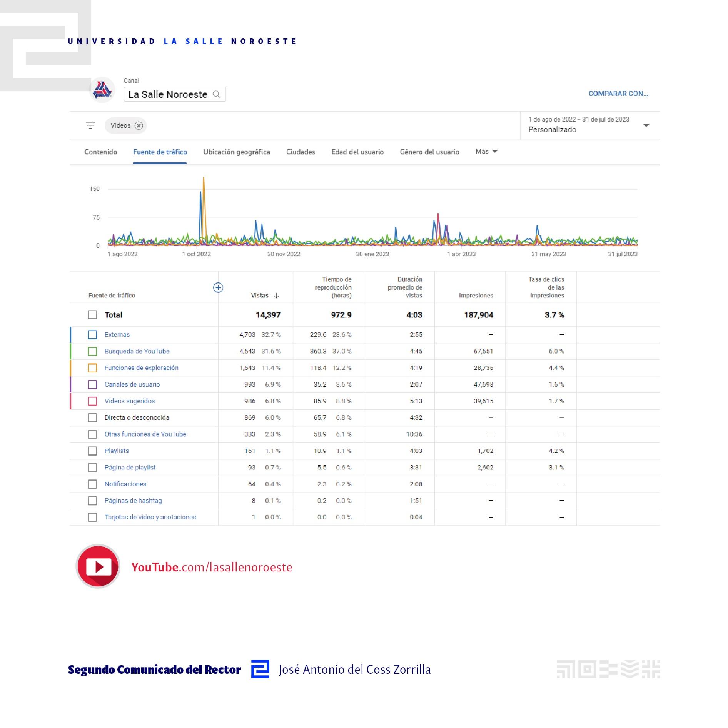The height and width of the screenshot is (728, 728).
Task: Click the Personalizado date range label
Action: point(552,130)
